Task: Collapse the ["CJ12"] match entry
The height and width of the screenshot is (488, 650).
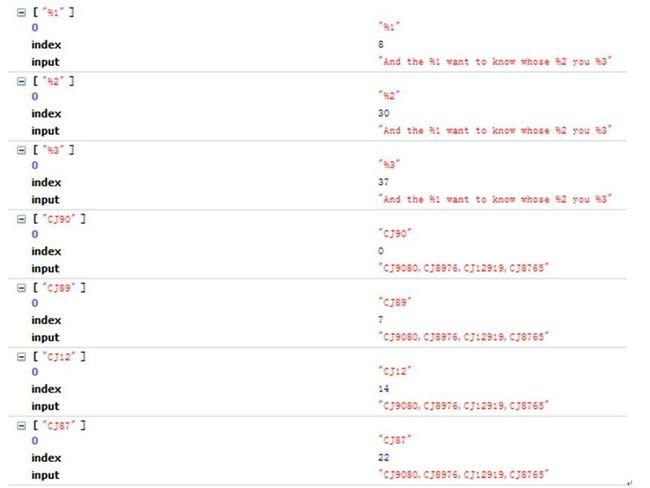Action: pyautogui.click(x=21, y=357)
